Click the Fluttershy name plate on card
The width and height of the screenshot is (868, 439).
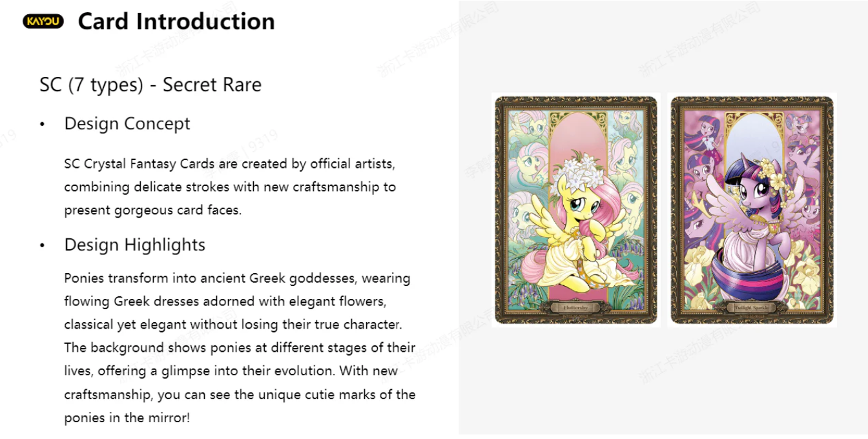(575, 308)
